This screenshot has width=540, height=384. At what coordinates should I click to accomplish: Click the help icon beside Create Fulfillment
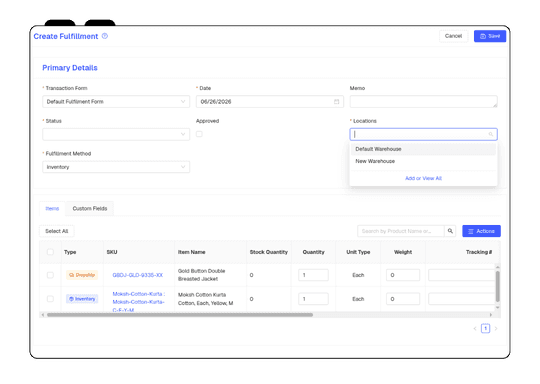point(105,36)
